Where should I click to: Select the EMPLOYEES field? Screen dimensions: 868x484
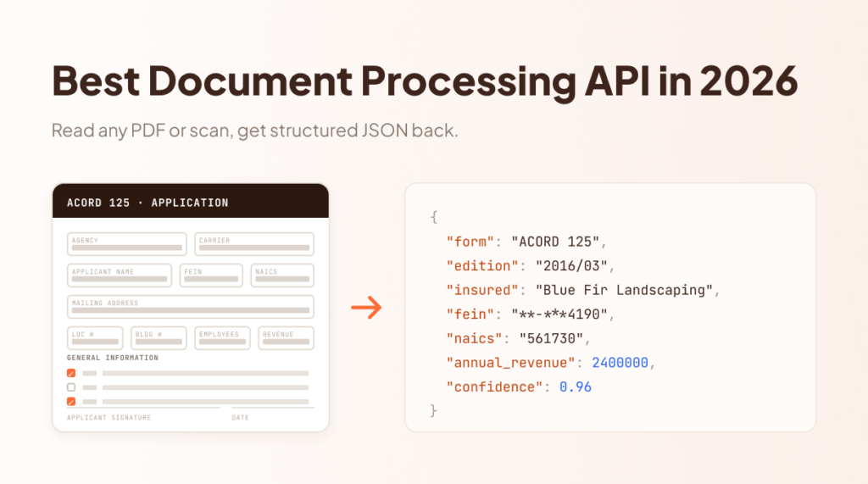223,338
